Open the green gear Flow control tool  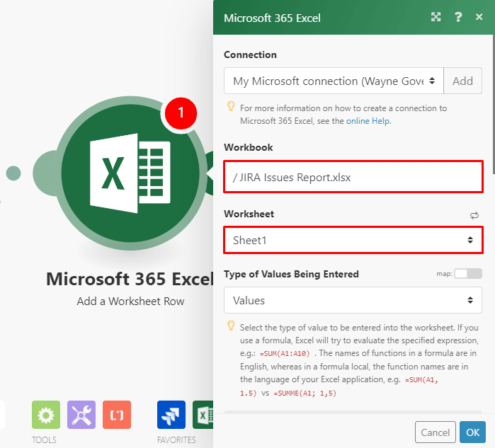click(x=45, y=415)
